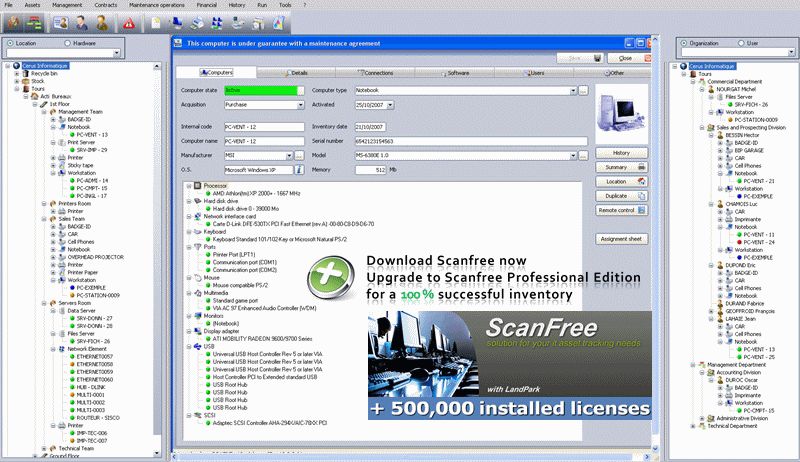Screen dimensions: 800x462
Task: Select the User radio button
Action: [741, 43]
